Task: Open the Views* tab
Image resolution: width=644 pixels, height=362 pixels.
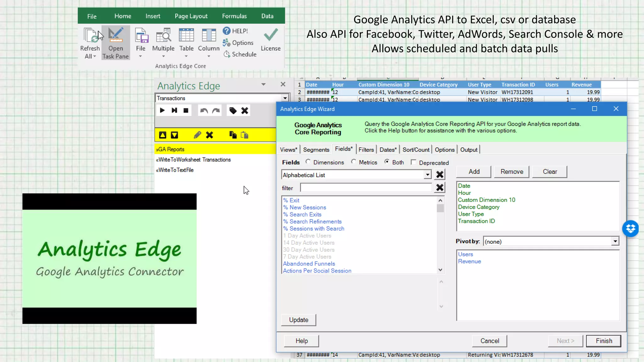Action: click(289, 150)
